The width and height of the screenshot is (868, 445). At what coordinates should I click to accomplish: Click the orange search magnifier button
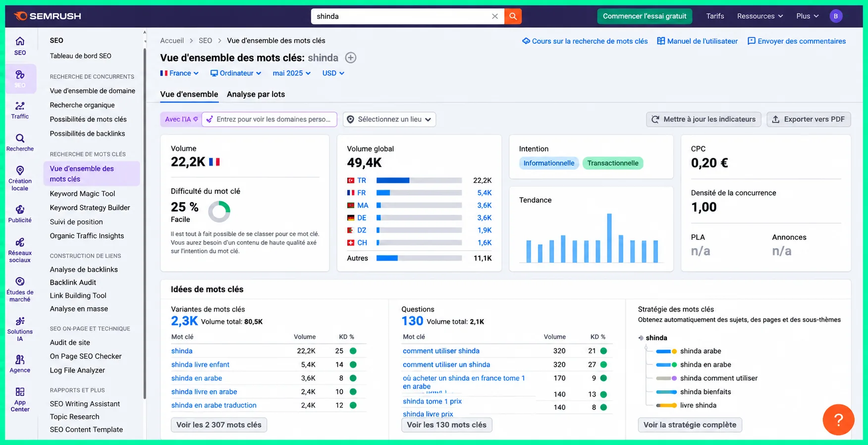pos(513,16)
